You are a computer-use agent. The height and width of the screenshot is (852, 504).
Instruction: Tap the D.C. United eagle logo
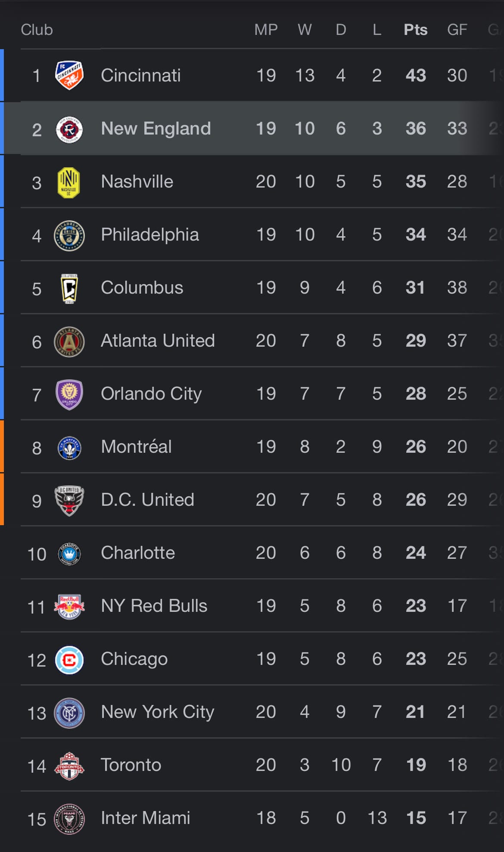(x=69, y=501)
